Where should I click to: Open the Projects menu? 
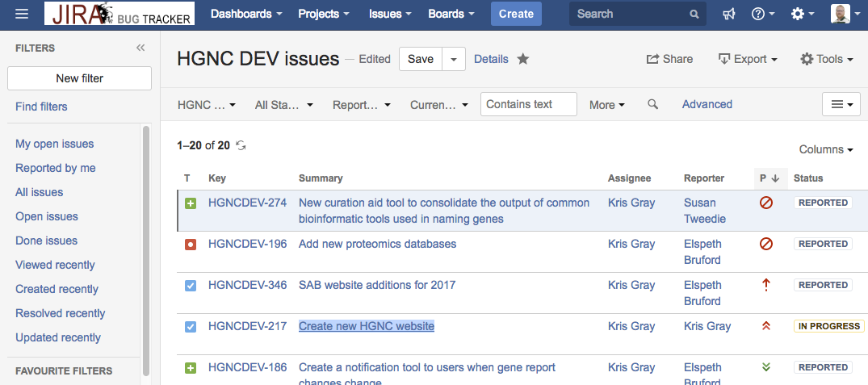[x=323, y=14]
